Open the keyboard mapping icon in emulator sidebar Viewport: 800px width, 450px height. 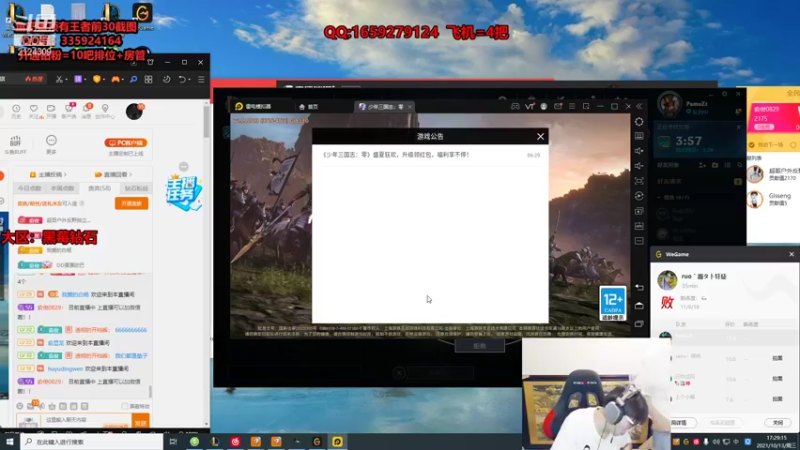click(639, 136)
